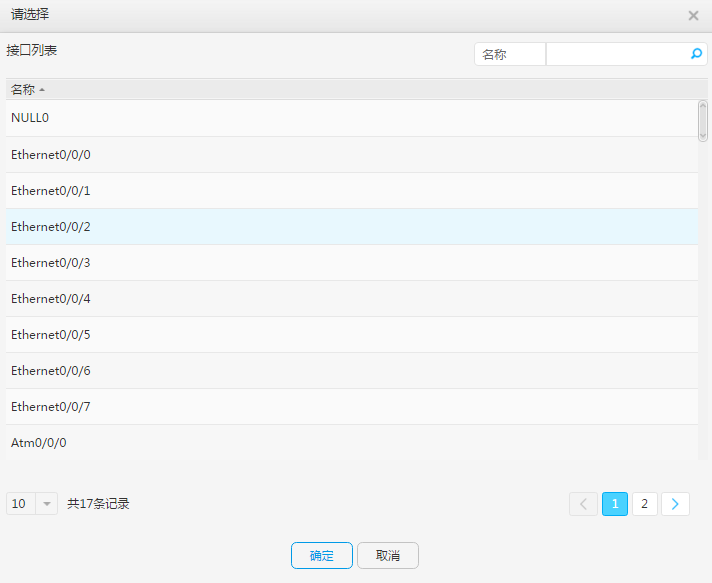Viewport: 712px width, 583px height.
Task: Click the previous page arrow
Action: (583, 504)
